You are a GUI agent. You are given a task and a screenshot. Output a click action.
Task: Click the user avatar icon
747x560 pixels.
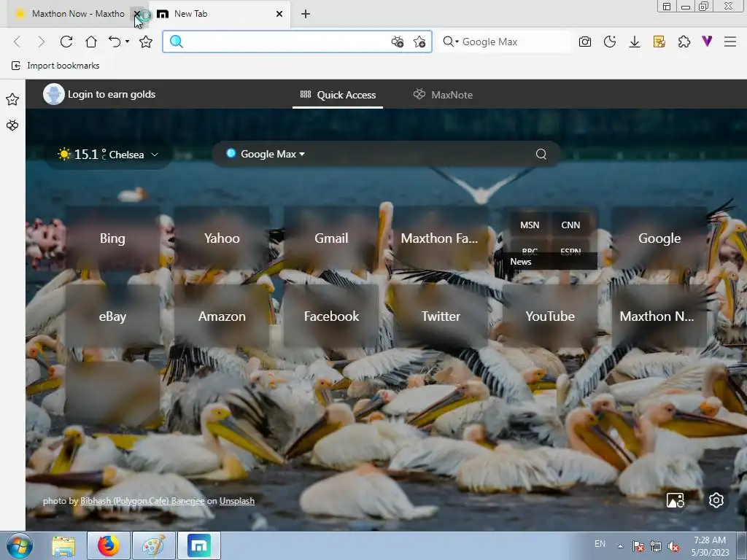[x=54, y=94]
